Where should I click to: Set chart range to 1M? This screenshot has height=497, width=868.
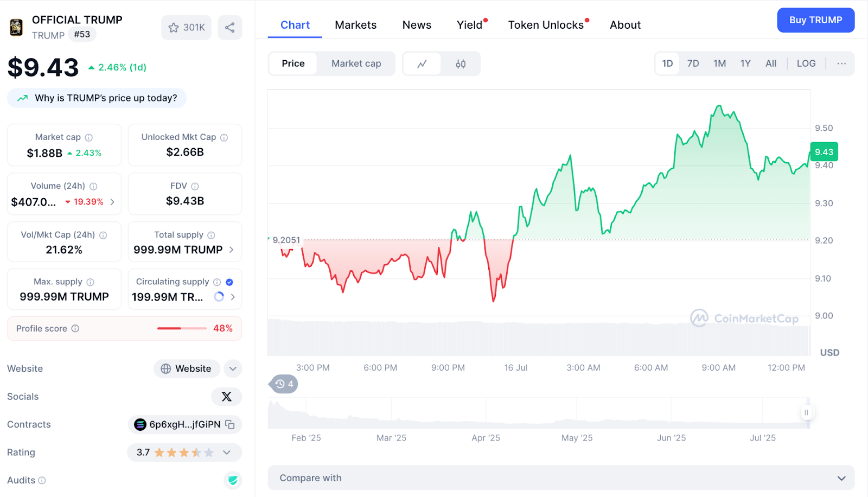(720, 63)
